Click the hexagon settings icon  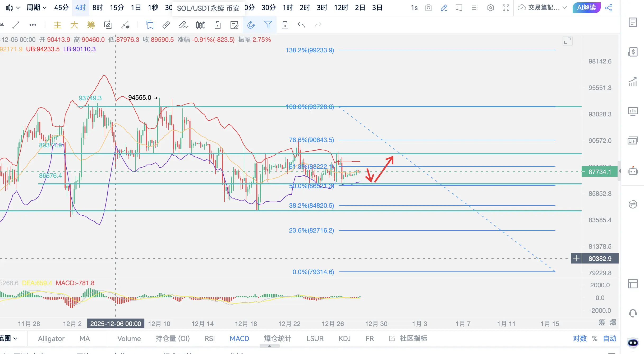coord(490,8)
